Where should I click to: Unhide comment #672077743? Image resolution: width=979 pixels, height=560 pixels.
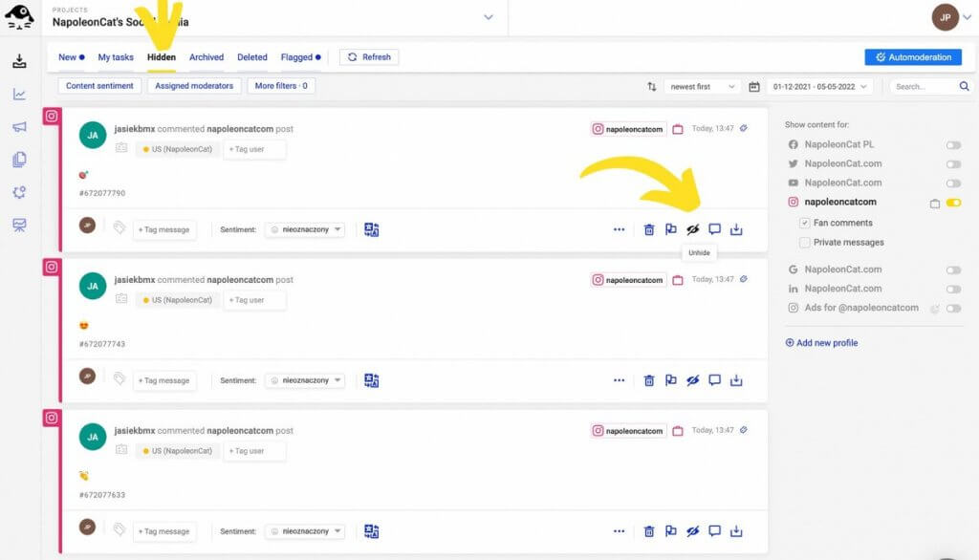pyautogui.click(x=692, y=381)
